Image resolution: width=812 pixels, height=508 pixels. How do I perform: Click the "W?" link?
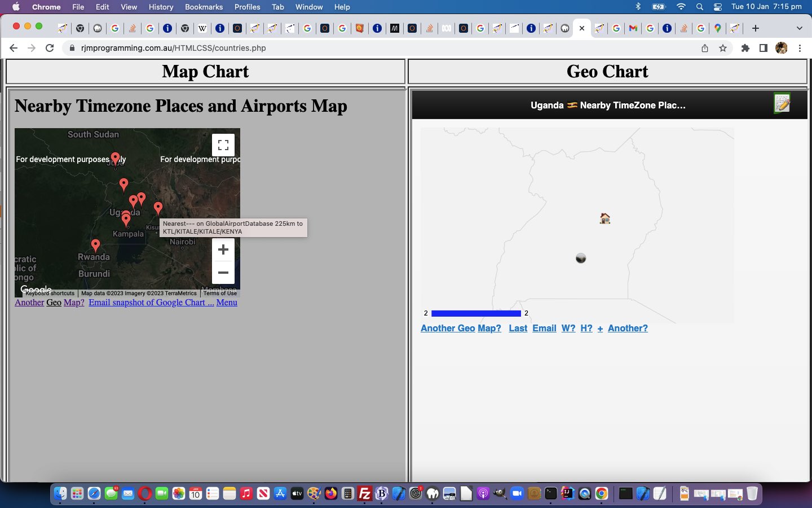pos(568,329)
